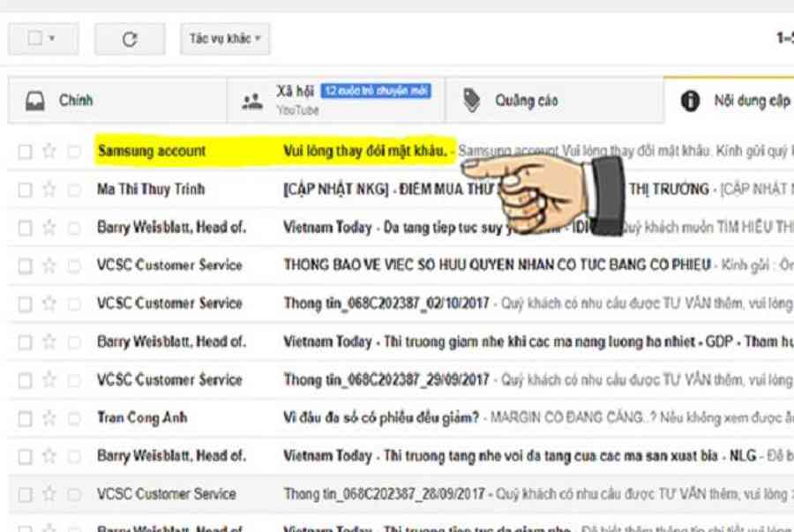Star the Tran Cong Anh email

tap(49, 417)
